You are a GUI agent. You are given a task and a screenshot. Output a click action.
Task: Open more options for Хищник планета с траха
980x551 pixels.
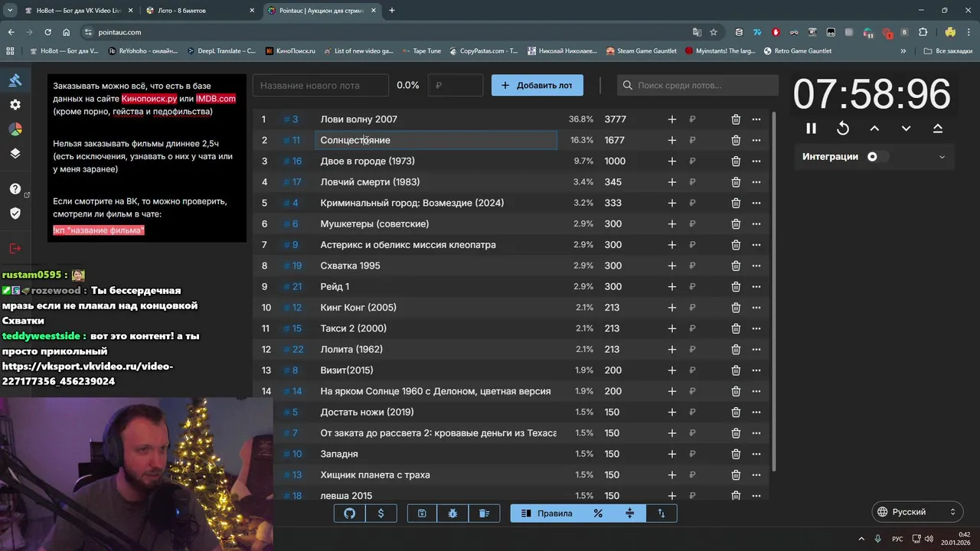[756, 474]
